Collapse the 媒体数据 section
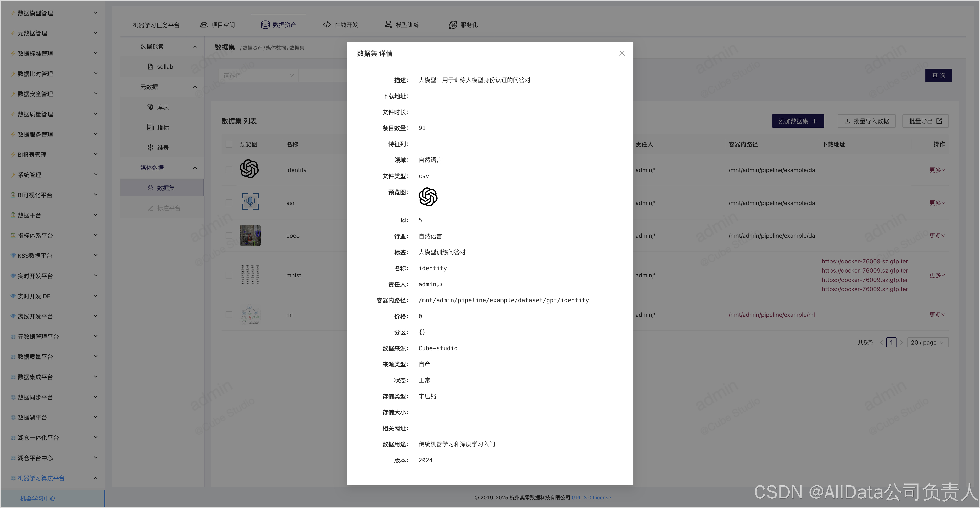This screenshot has height=508, width=980. [195, 168]
